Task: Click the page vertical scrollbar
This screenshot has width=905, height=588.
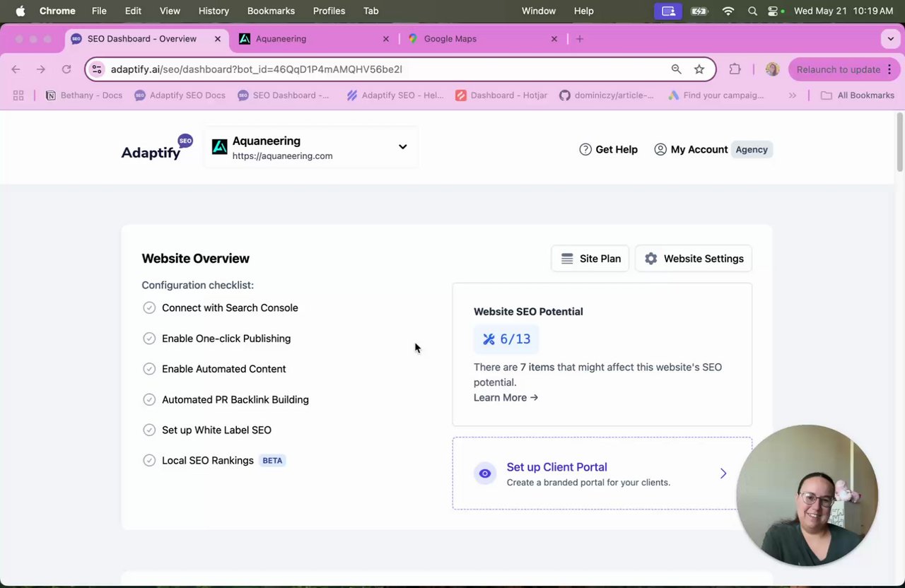Action: (x=899, y=141)
